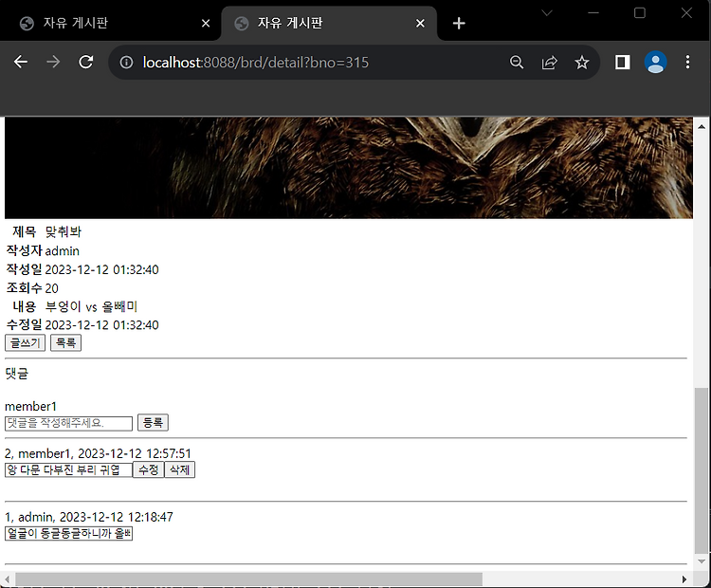The width and height of the screenshot is (711, 588).
Task: Select admin's comment text field
Action: coord(68,533)
